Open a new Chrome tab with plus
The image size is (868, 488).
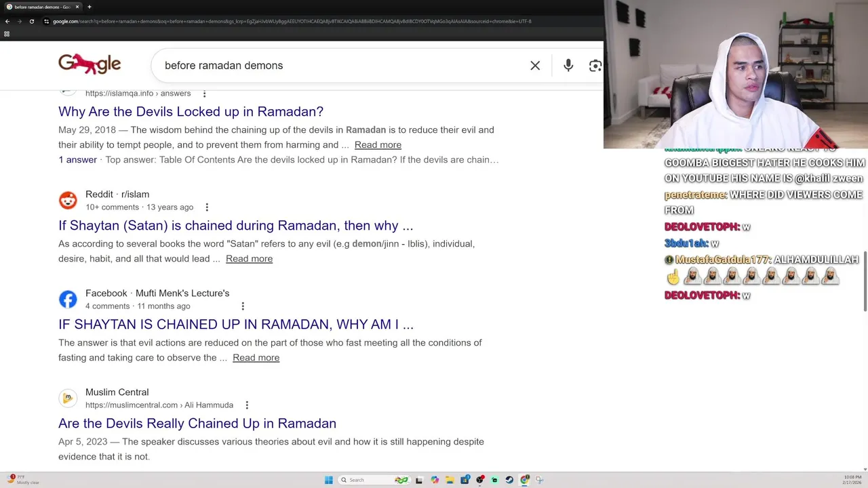89,7
